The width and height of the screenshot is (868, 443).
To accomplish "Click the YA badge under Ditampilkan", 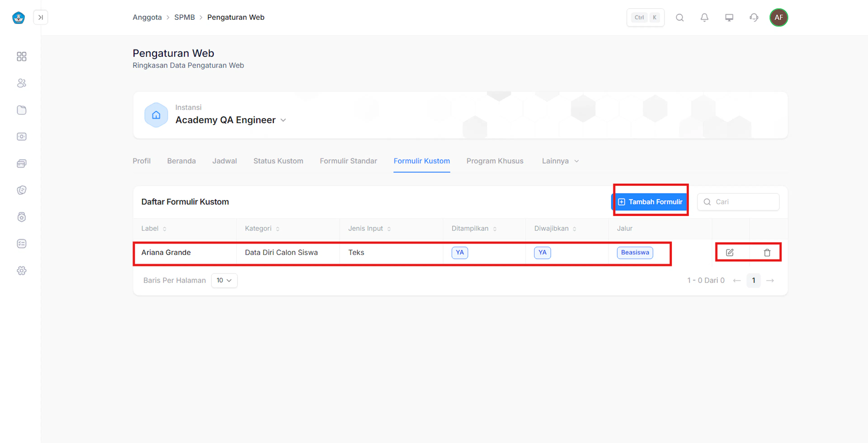I will 460,252.
